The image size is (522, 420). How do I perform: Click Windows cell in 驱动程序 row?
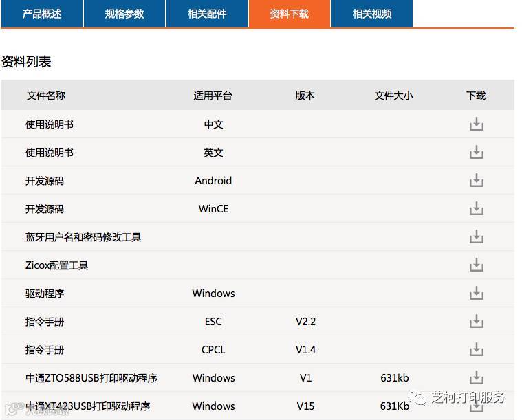(x=213, y=294)
